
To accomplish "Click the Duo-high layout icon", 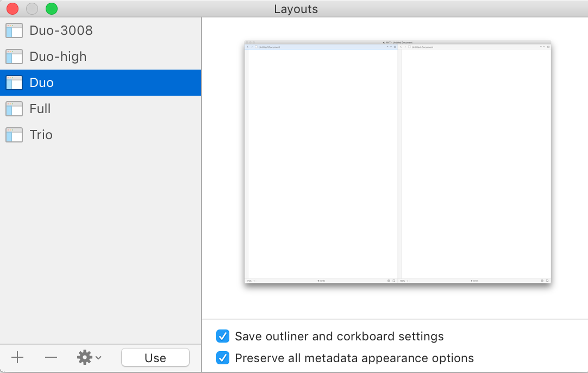I will coord(14,57).
